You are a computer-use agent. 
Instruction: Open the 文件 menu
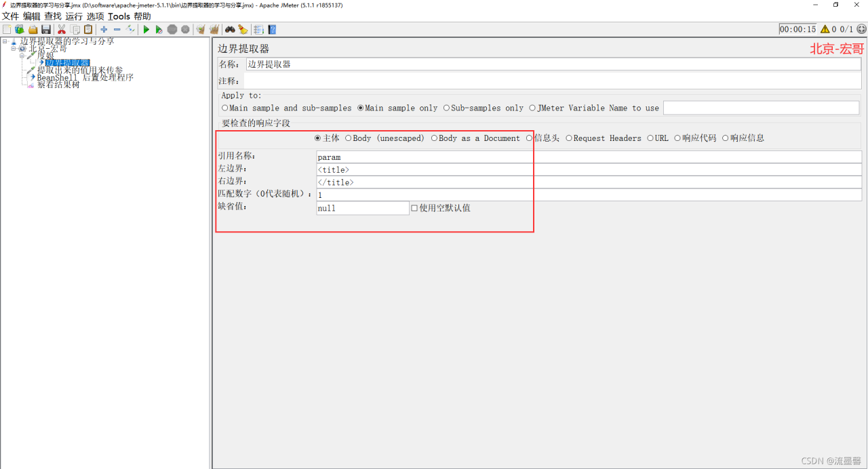(11, 16)
